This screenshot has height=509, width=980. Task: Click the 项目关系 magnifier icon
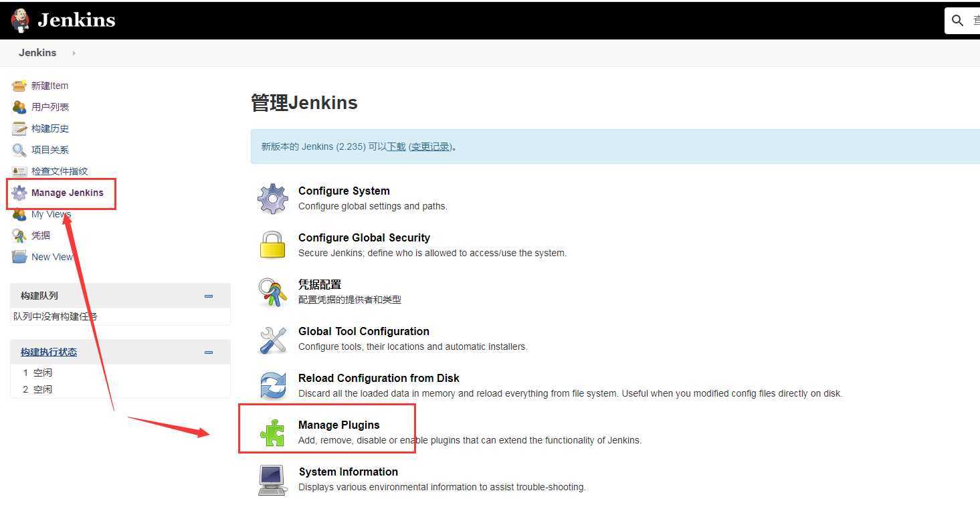19,150
